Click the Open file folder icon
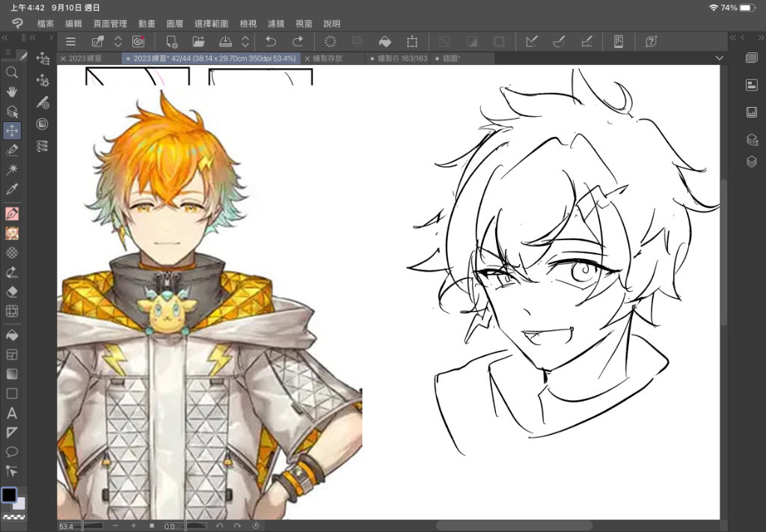766x532 pixels. click(198, 41)
